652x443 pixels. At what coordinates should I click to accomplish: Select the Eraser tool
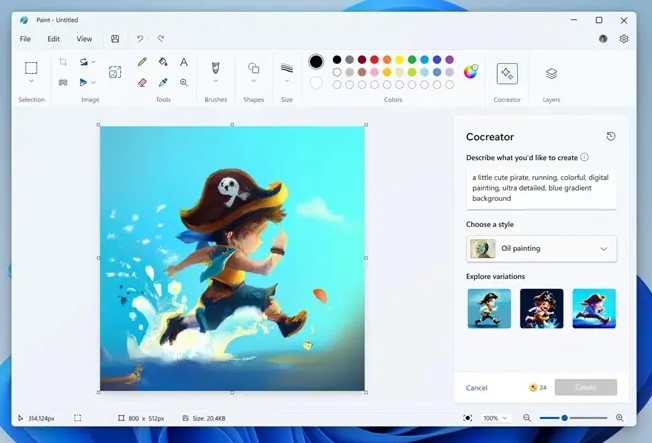coord(142,82)
